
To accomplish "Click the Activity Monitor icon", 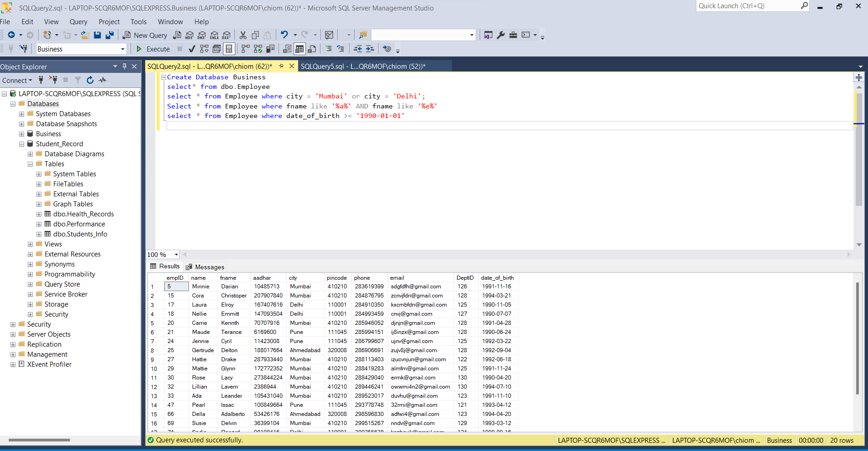I will pyautogui.click(x=102, y=80).
